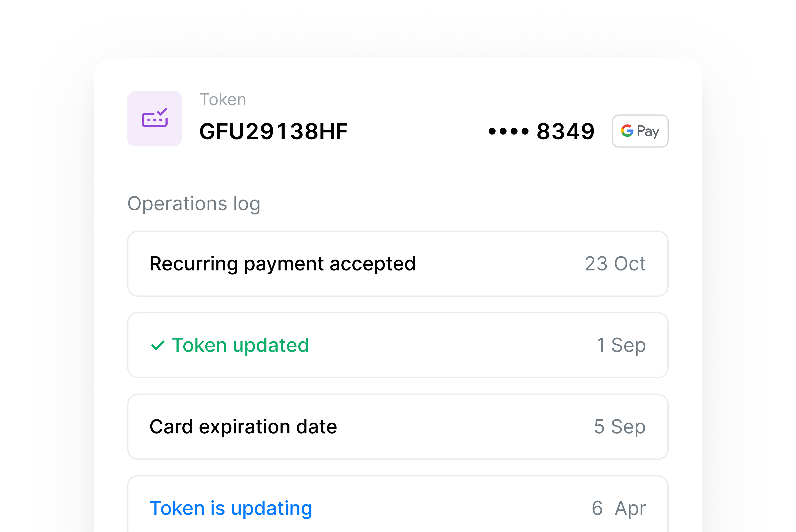Open the Token is updating link

(x=231, y=508)
